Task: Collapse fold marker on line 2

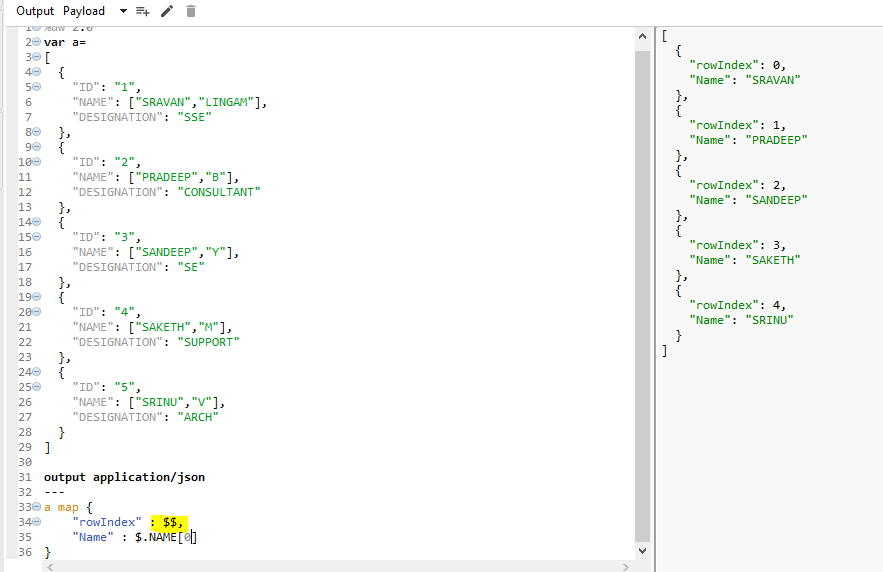Action: pos(37,42)
